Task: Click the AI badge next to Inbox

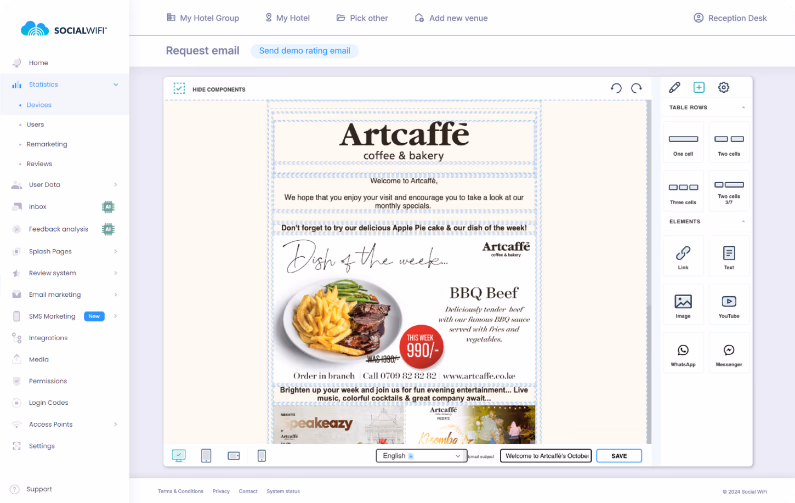Action: (x=108, y=207)
